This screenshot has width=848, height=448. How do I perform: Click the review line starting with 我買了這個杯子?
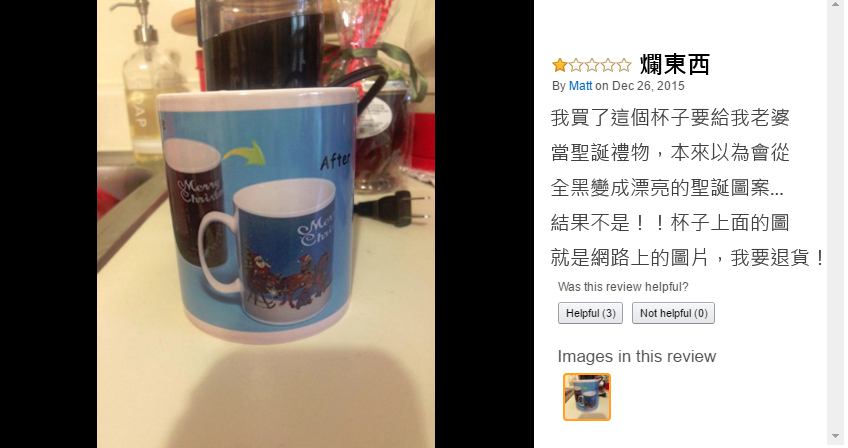tap(670, 118)
